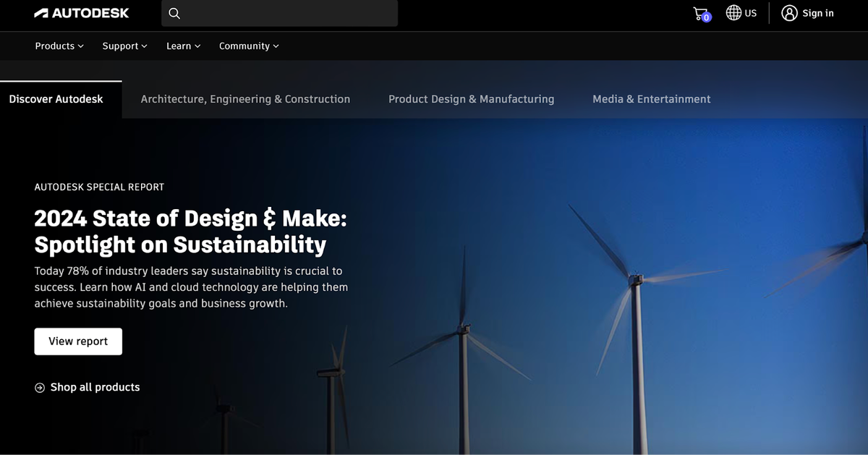Focus the search input field
Viewport: 868px width, 455px height.
tap(279, 13)
